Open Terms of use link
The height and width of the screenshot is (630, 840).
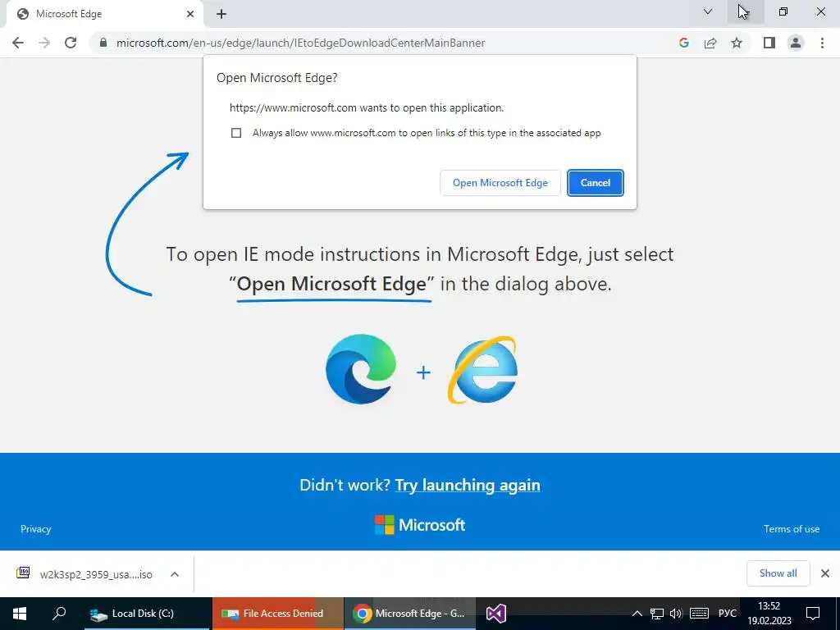pyautogui.click(x=792, y=529)
